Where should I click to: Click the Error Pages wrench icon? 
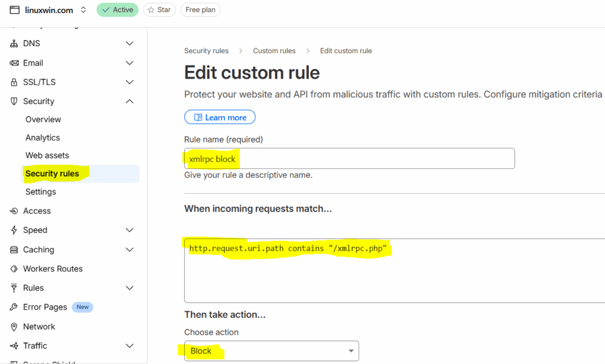(14, 307)
